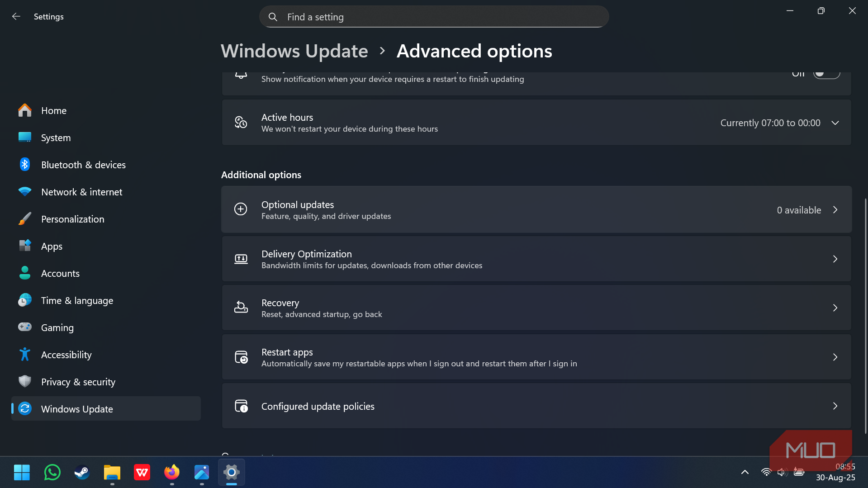The width and height of the screenshot is (868, 488).
Task: Select Personalization in the sidebar
Action: click(x=106, y=219)
